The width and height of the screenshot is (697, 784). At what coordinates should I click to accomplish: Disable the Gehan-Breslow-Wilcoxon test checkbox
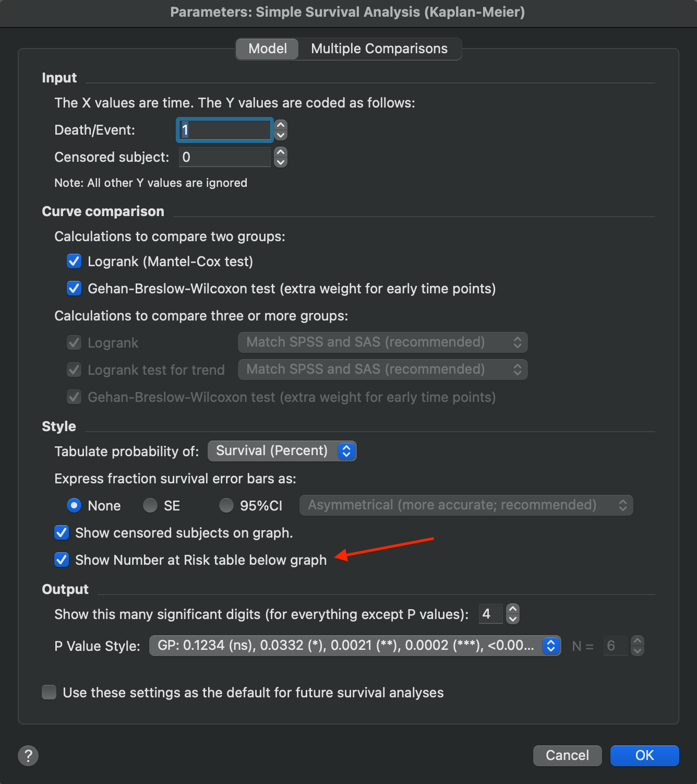coord(74,288)
